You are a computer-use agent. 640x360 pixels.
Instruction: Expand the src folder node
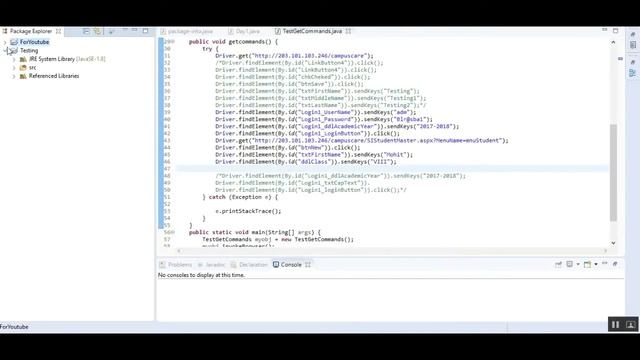(14, 68)
